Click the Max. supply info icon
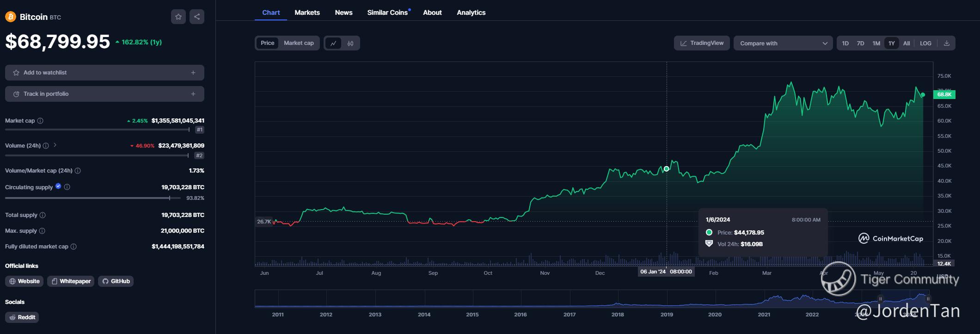 42,231
